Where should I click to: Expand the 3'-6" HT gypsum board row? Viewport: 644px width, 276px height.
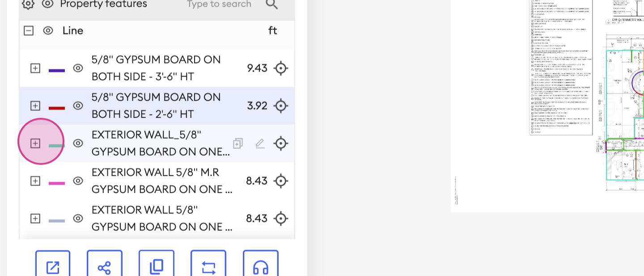35,68
